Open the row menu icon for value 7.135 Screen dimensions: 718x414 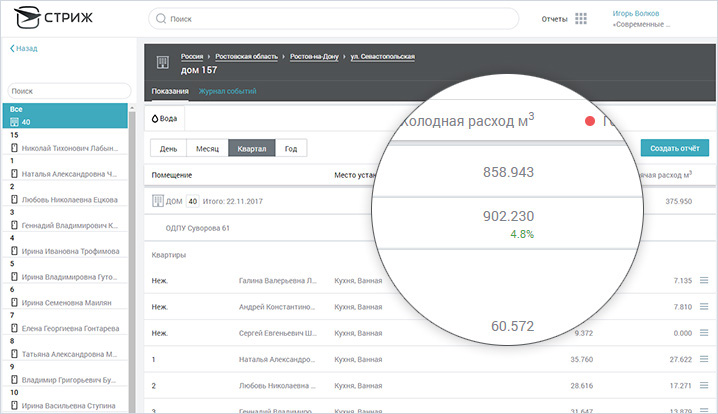(x=704, y=280)
